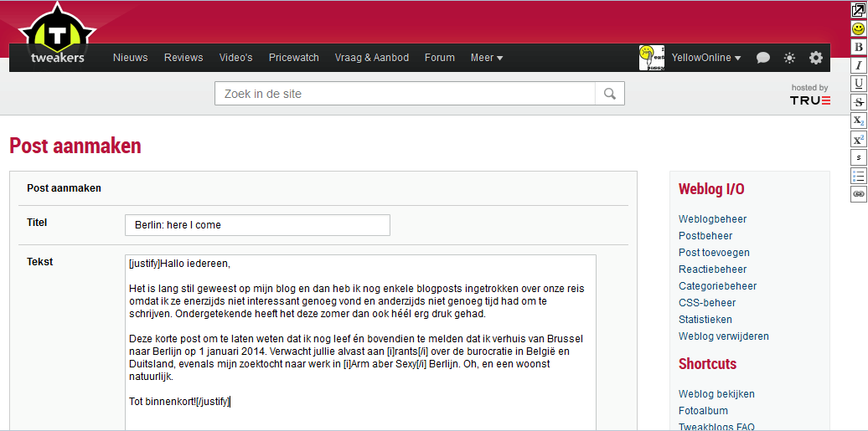Open the CSS-beheer link

pyautogui.click(x=705, y=303)
